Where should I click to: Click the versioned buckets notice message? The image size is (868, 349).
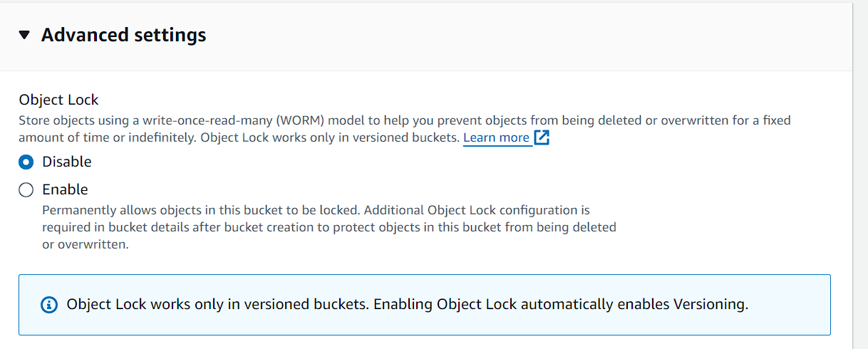pyautogui.click(x=408, y=305)
